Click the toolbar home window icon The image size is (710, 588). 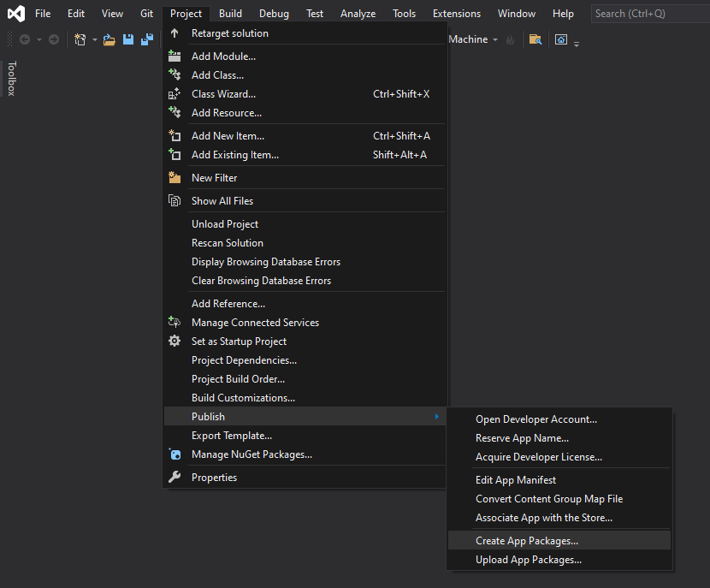pyautogui.click(x=561, y=39)
